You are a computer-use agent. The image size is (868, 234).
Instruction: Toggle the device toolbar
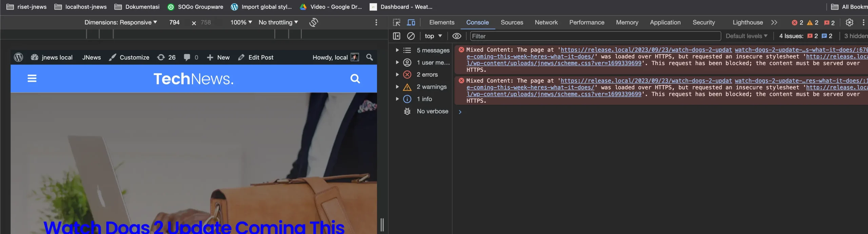click(x=411, y=22)
